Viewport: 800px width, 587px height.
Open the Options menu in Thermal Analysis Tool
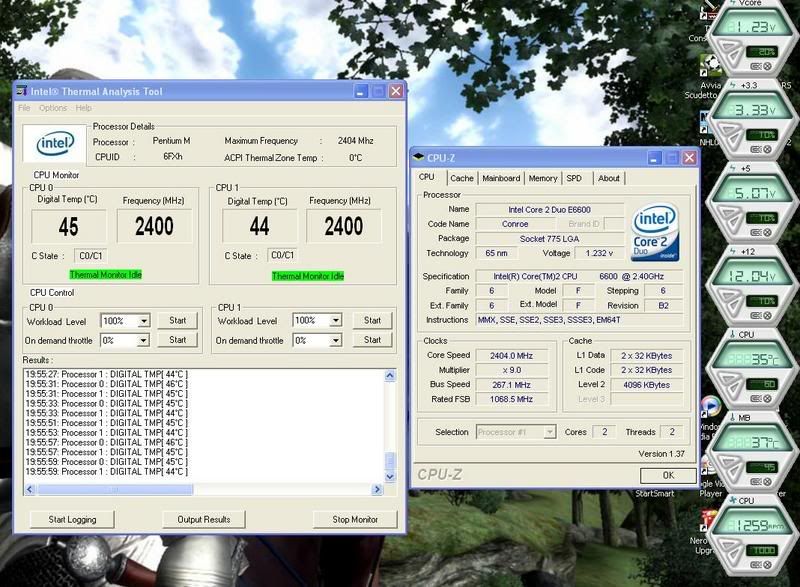point(53,108)
